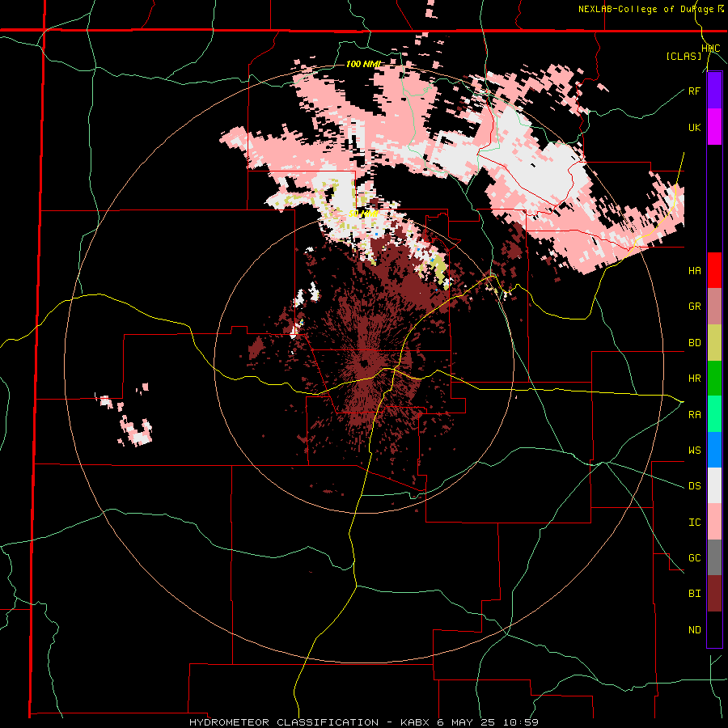728x728 pixels.
Task: Click the BD legend label
Action: coord(694,343)
